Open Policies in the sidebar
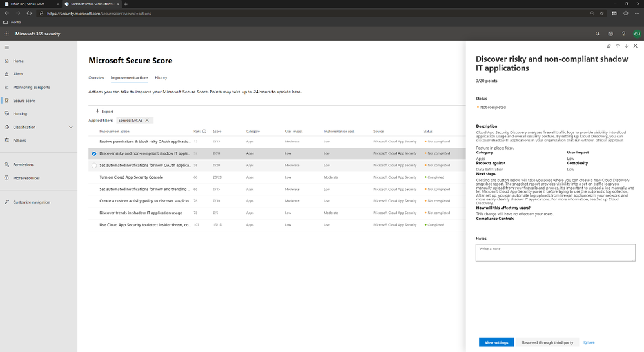Image resolution: width=644 pixels, height=352 pixels. click(x=19, y=140)
